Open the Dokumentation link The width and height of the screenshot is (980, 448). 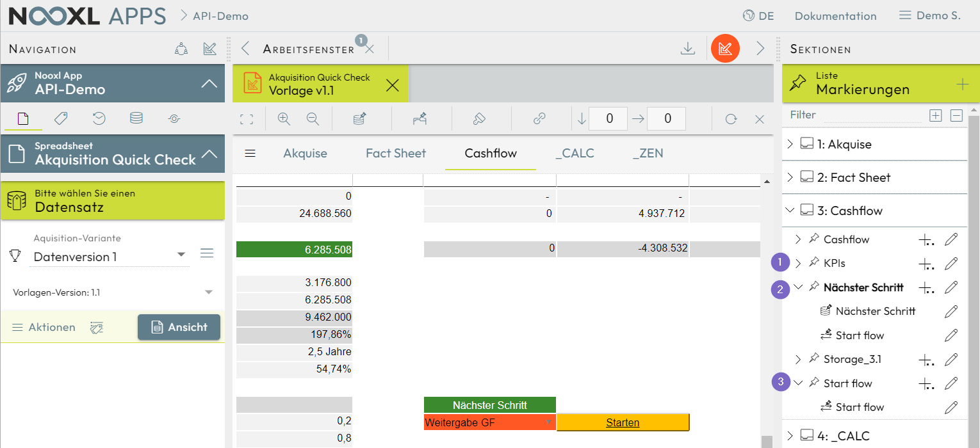(x=835, y=16)
